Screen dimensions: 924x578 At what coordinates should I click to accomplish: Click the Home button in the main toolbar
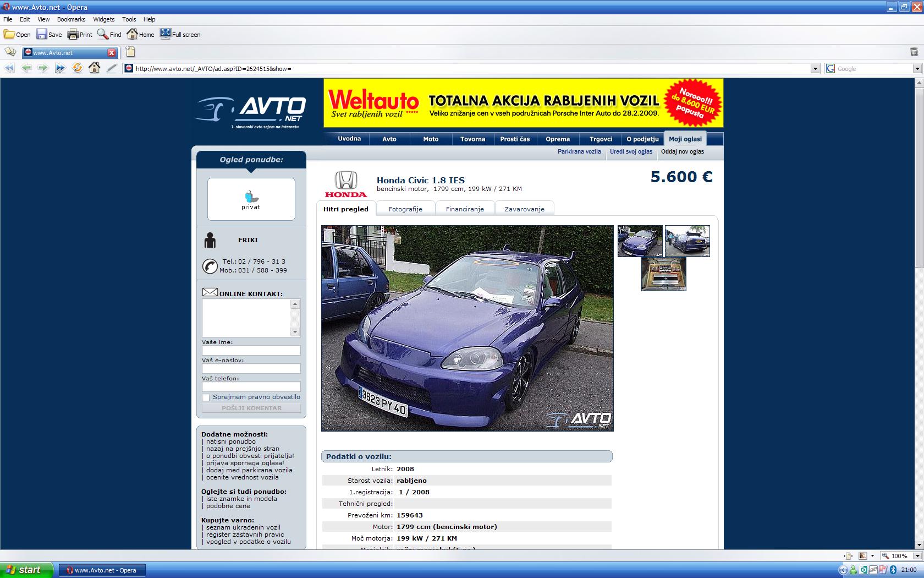[140, 34]
